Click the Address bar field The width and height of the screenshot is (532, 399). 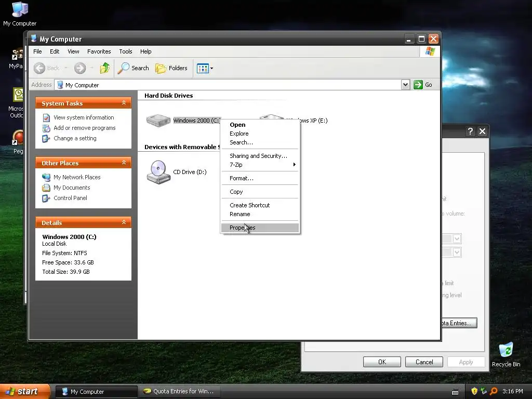click(228, 85)
